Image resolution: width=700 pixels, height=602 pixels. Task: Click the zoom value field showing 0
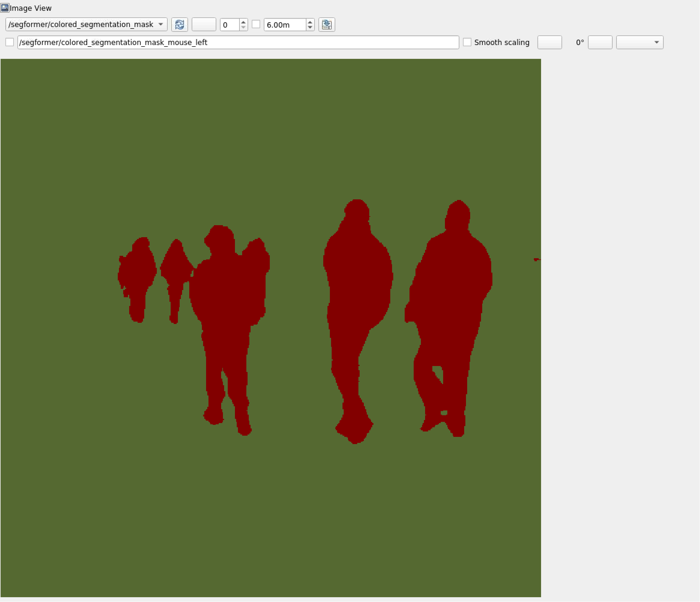(x=230, y=25)
